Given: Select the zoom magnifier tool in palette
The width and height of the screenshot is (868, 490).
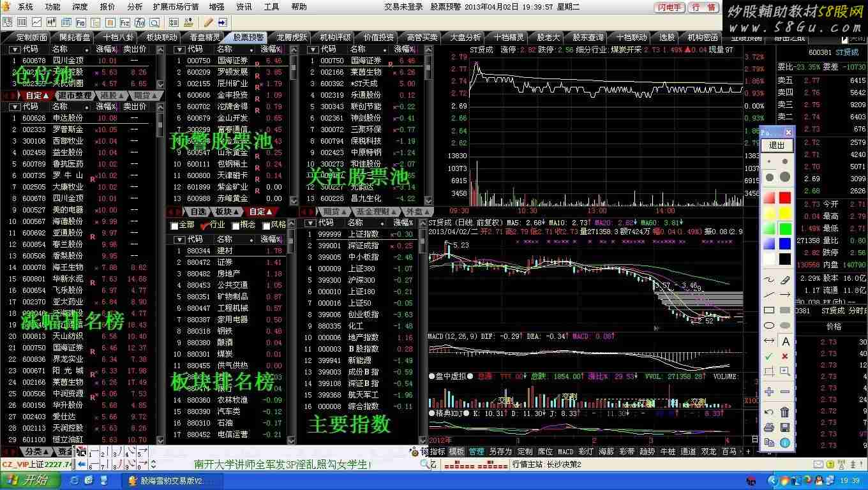Looking at the screenshot, I should (x=785, y=371).
